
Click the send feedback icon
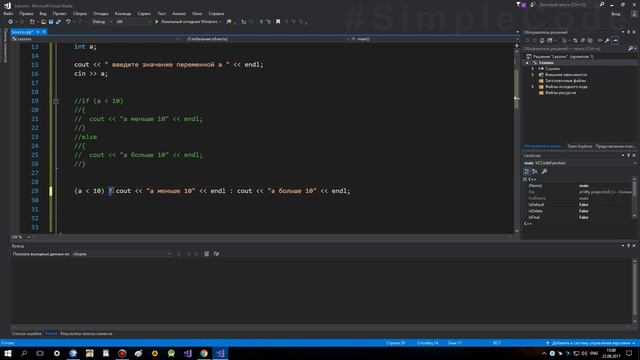point(533,4)
